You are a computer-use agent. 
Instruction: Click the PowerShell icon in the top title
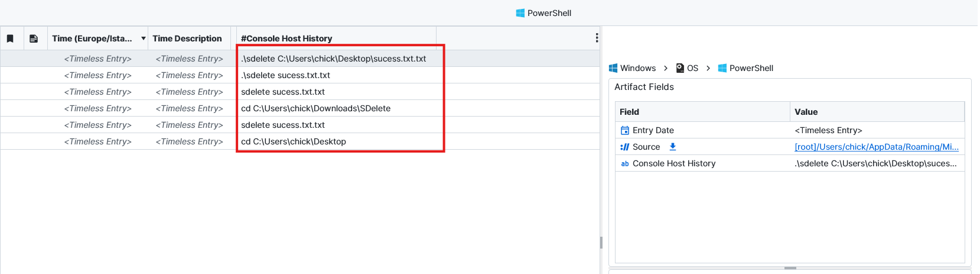coord(520,13)
